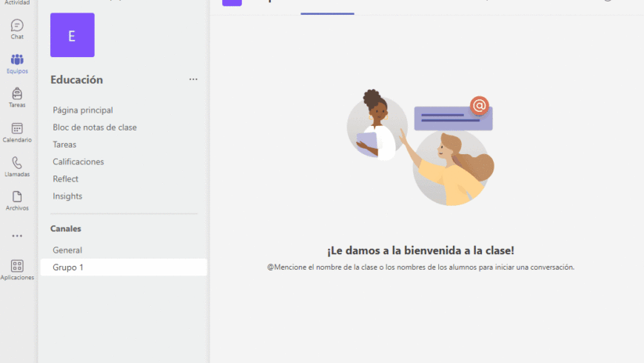Viewport: 644px width, 363px height.
Task: Open the Archivos file icon
Action: (17, 201)
